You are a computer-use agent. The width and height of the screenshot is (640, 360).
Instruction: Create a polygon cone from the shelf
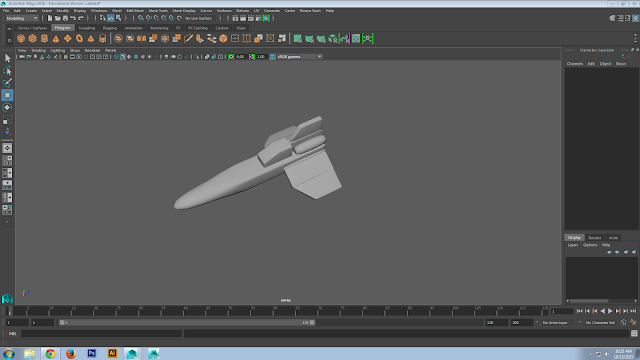click(56, 38)
